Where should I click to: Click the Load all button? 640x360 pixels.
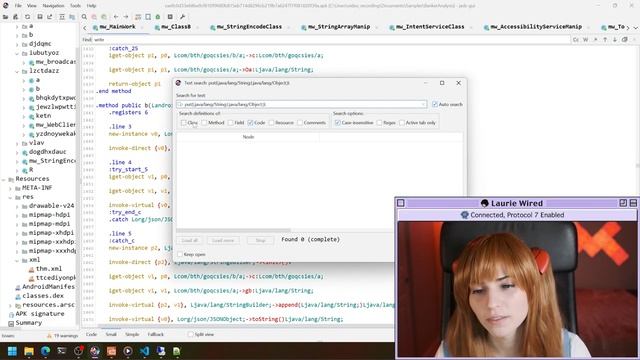point(189,240)
